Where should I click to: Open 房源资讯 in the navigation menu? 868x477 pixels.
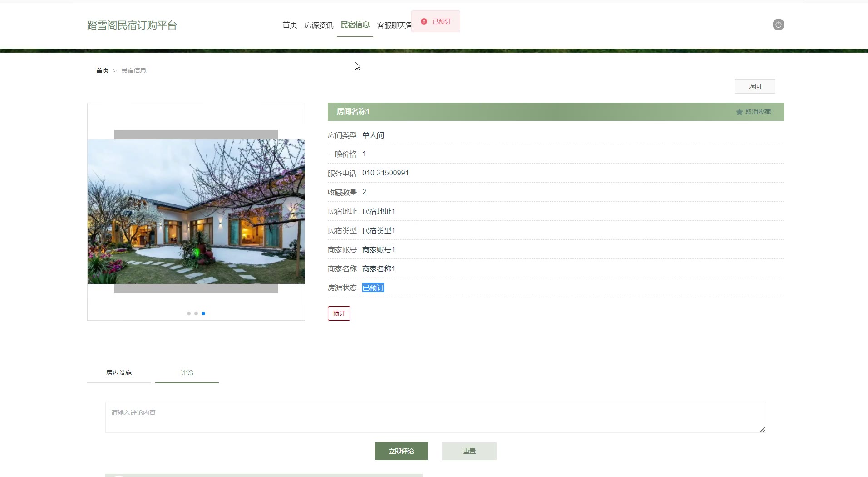coord(319,25)
